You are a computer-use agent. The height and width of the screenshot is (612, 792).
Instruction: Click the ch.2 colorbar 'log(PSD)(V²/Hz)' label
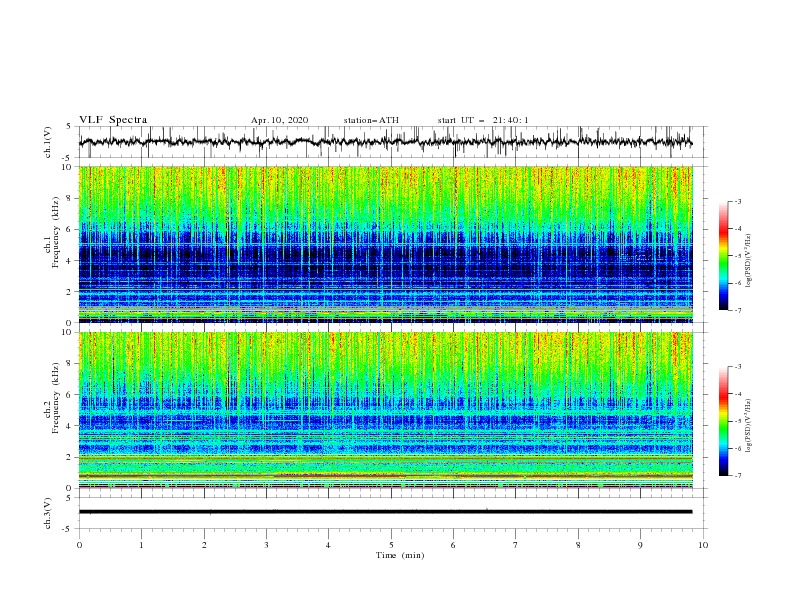tap(749, 426)
